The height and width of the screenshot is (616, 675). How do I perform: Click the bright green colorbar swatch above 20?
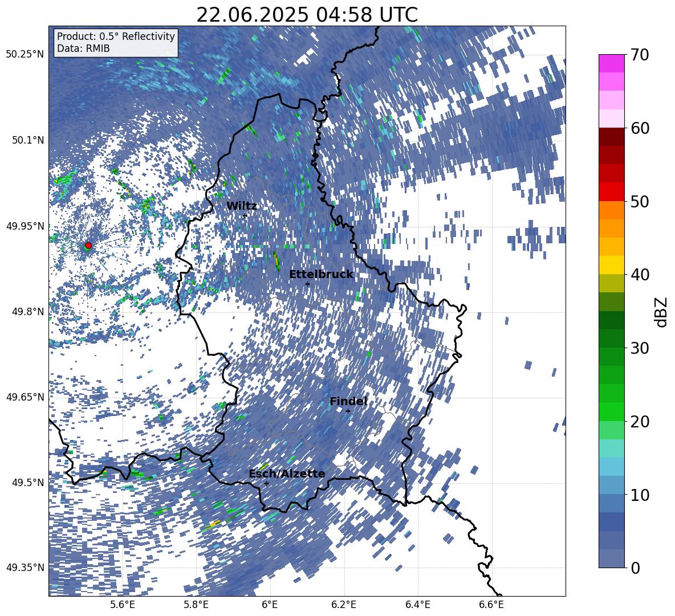pyautogui.click(x=611, y=411)
